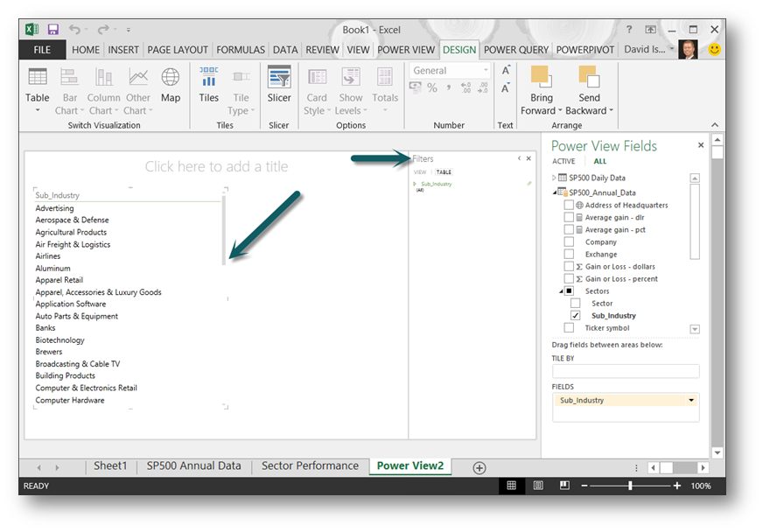Screen dimensions: 763x532
Task: Collapse the SP500_Annual_Data table
Action: pyautogui.click(x=554, y=192)
